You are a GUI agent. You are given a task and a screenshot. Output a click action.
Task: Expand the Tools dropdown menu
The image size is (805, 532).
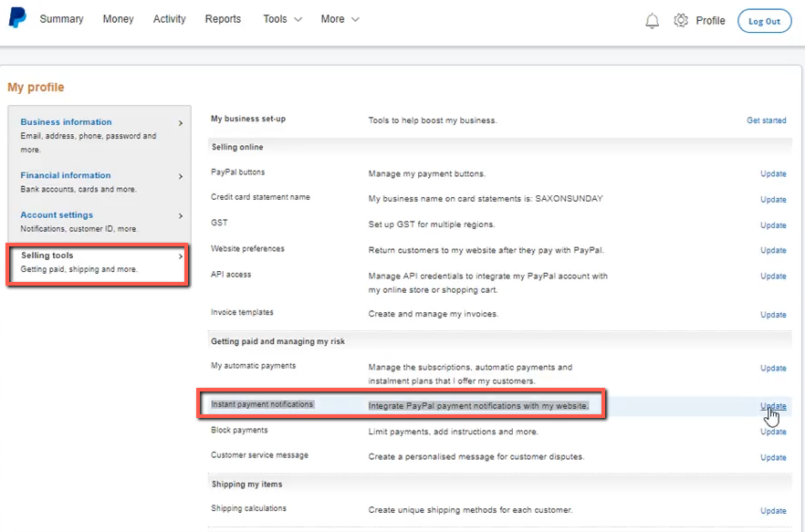tap(282, 19)
